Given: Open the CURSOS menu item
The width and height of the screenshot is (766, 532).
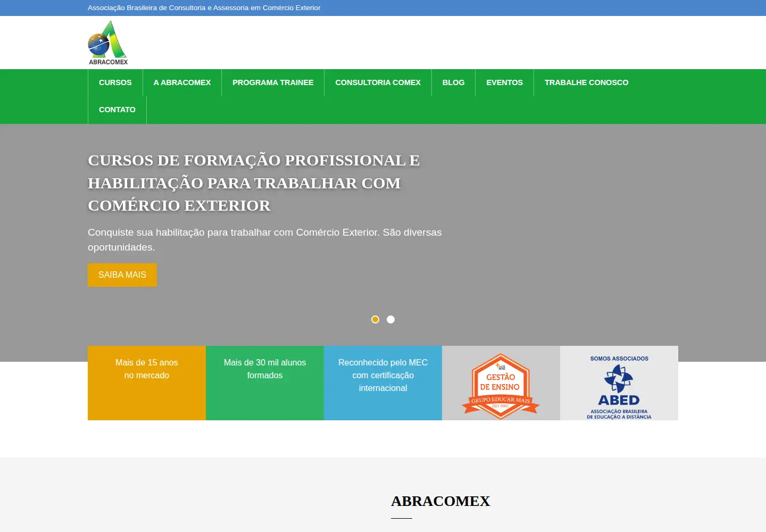Looking at the screenshot, I should pyautogui.click(x=115, y=82).
